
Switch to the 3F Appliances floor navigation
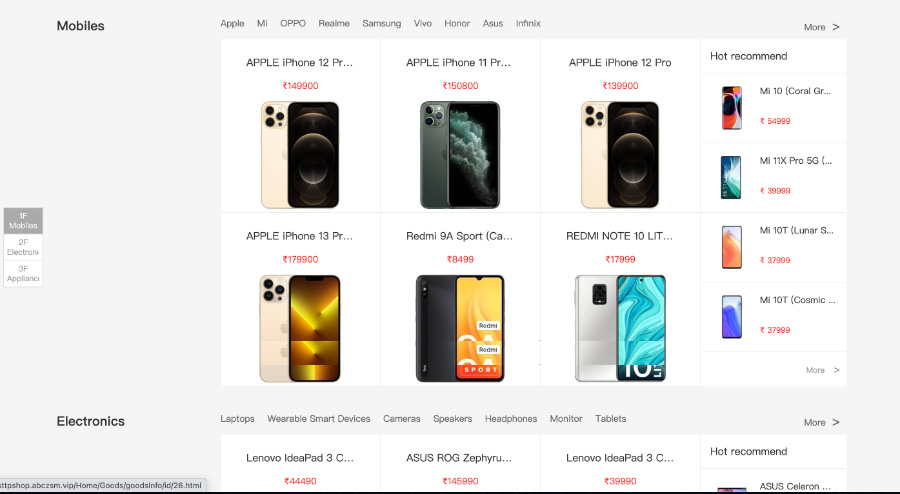pos(23,274)
